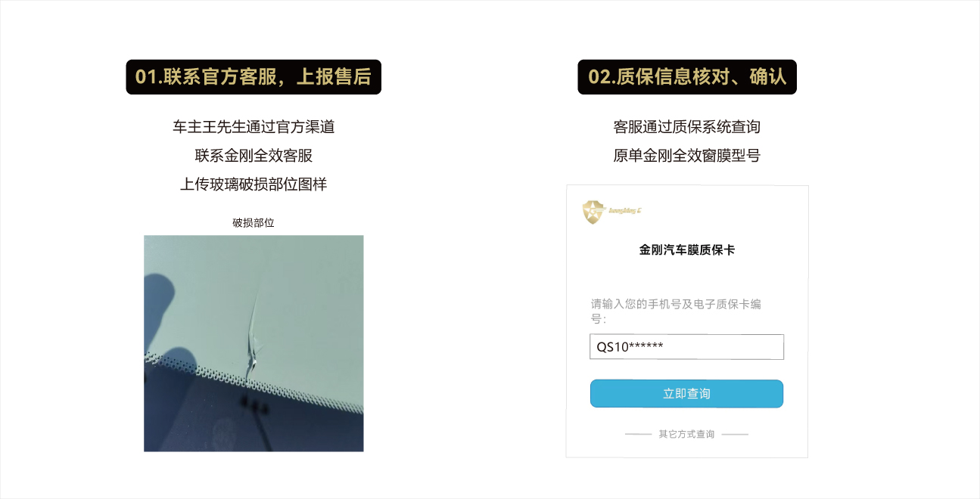
Task: Click the gold star shield logo
Action: [594, 212]
